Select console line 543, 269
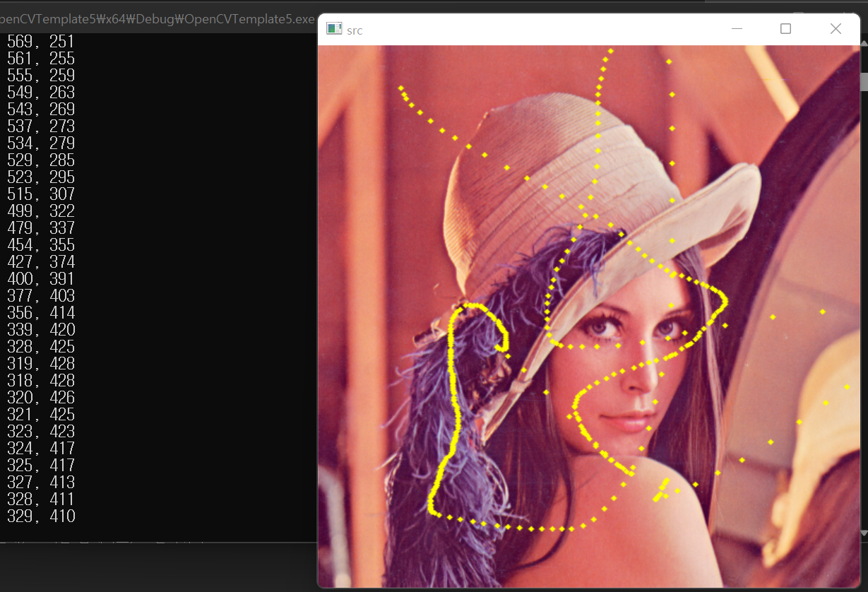868x592 pixels. coord(40,109)
